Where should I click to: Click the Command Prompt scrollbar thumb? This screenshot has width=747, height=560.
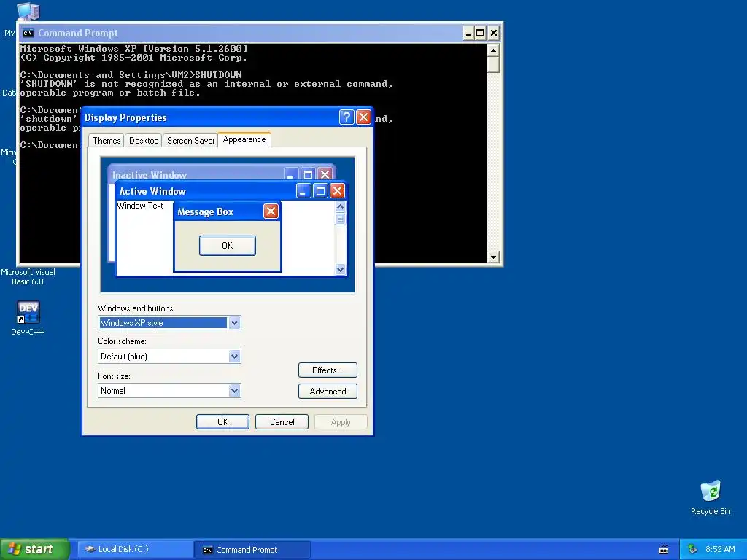[x=493, y=64]
